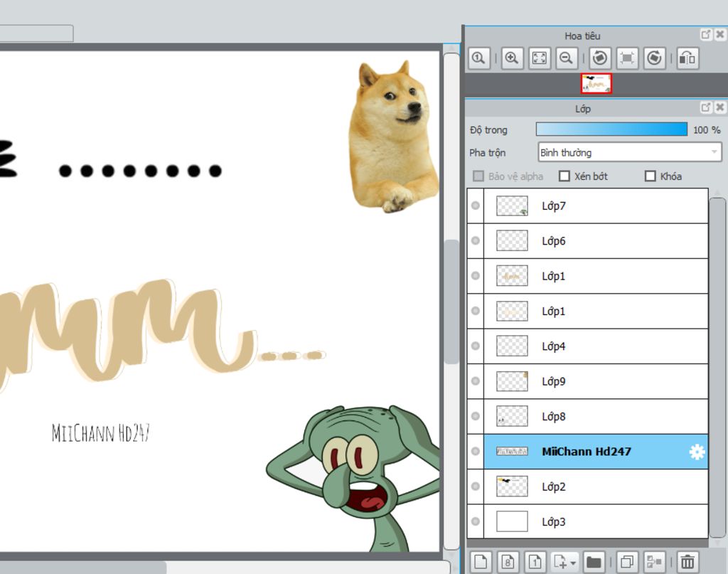Screen dimensions: 728x574
Task: Close the Hoa tiêu panel
Action: pyautogui.click(x=720, y=34)
